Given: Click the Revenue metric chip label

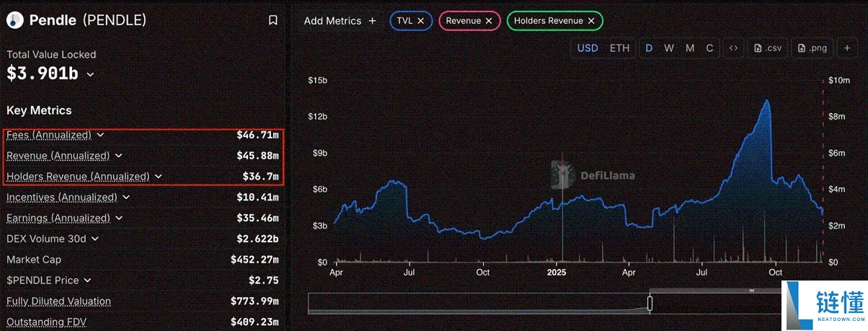Looking at the screenshot, I should (x=464, y=21).
